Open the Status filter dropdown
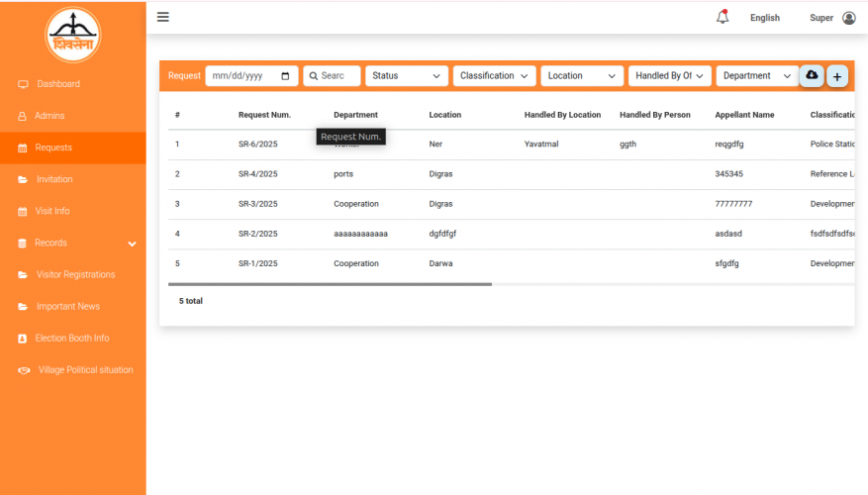This screenshot has width=868, height=495. (x=407, y=76)
